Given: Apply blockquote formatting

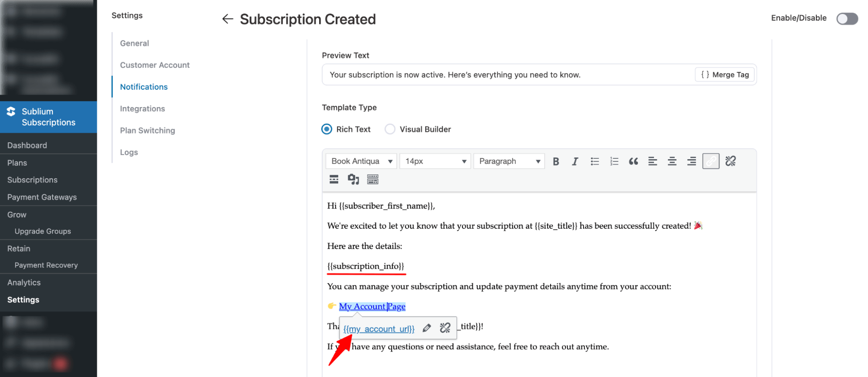Looking at the screenshot, I should [x=634, y=161].
